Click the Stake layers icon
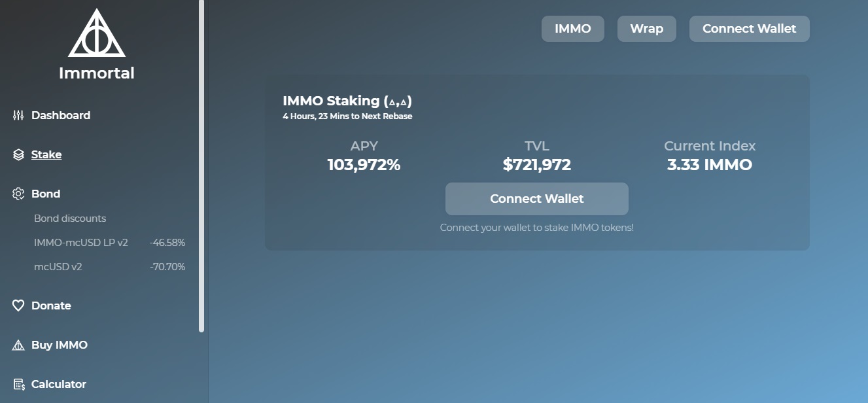Viewport: 868px width, 403px height. pos(18,154)
